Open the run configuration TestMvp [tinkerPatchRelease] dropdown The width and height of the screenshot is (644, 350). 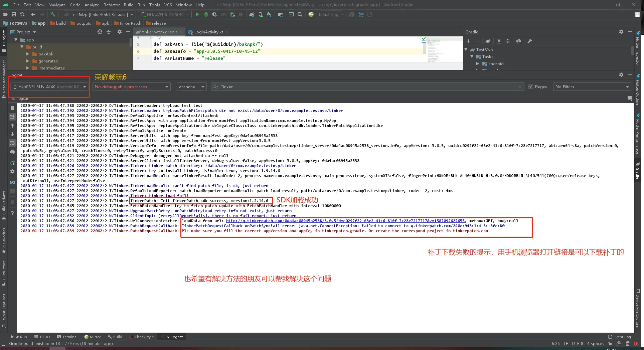tap(99, 14)
